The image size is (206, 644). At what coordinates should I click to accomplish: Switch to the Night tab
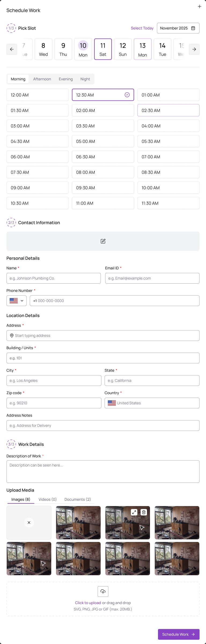(85, 79)
